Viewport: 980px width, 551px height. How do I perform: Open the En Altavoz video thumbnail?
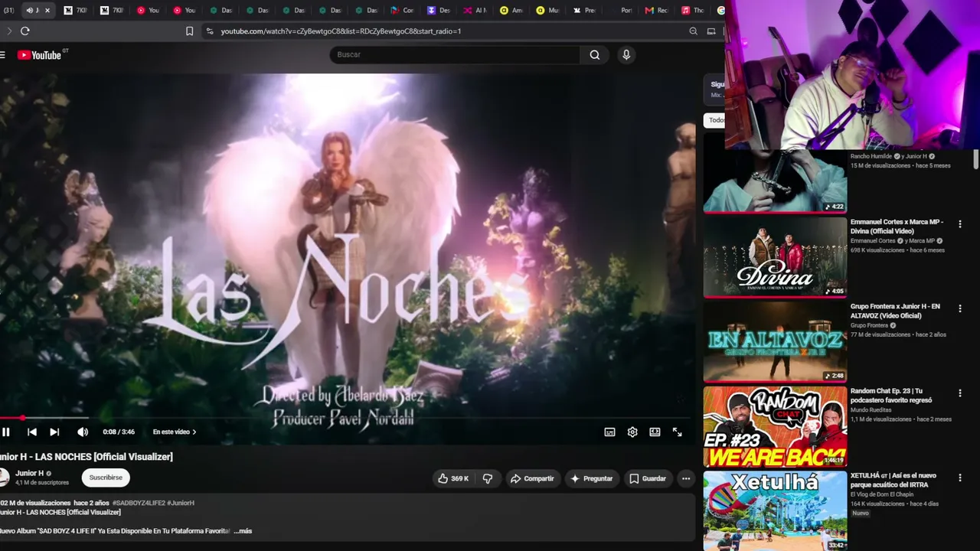[x=775, y=341]
